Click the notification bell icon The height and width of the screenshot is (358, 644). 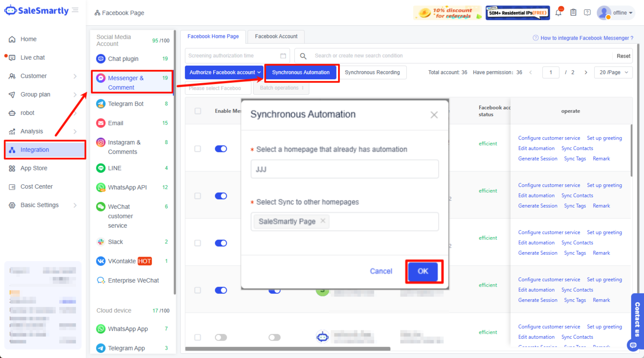(x=558, y=12)
